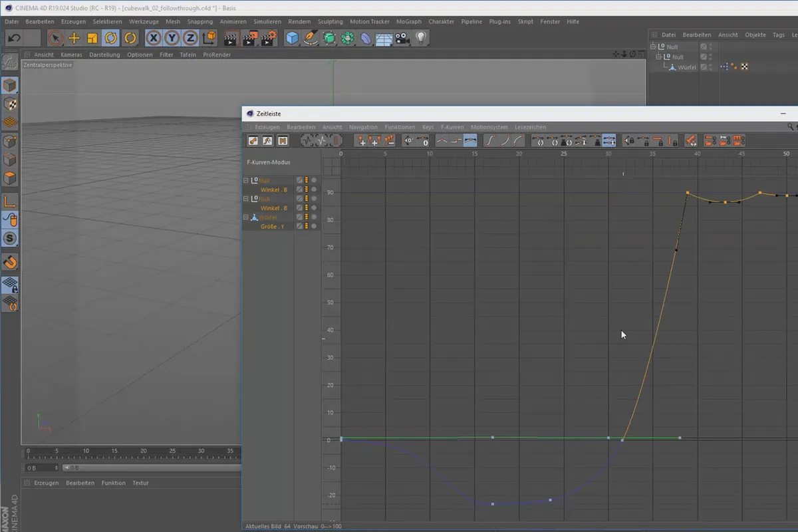
Task: Select Polygons mode icon
Action: click(10, 178)
